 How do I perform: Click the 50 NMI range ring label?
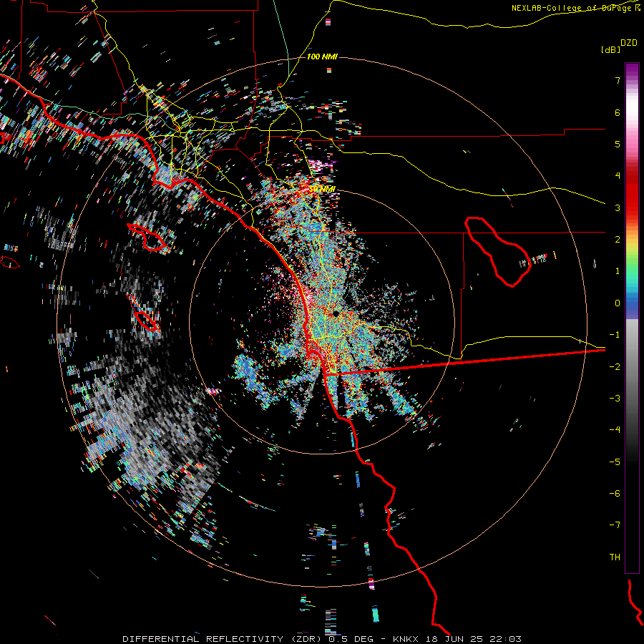(322, 189)
